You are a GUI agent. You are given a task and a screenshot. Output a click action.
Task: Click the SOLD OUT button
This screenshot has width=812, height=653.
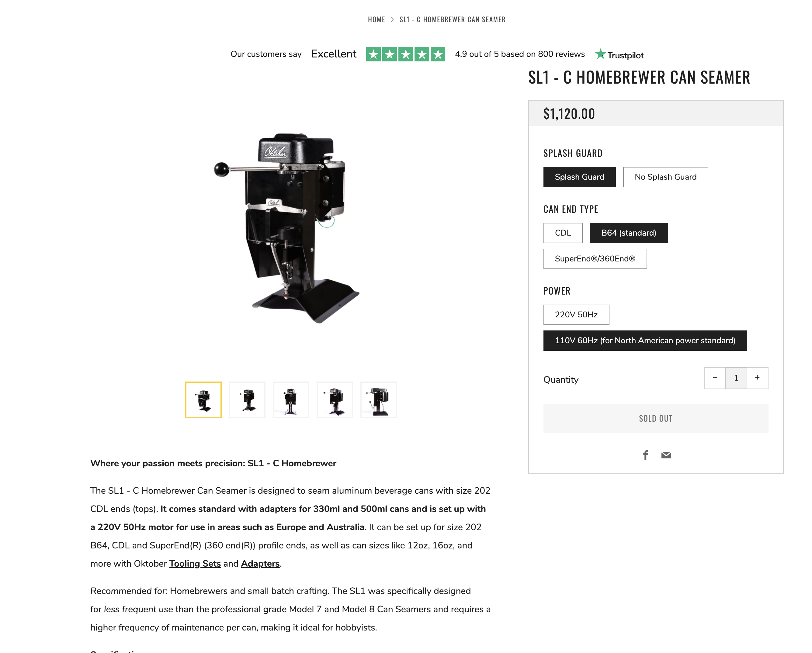655,418
